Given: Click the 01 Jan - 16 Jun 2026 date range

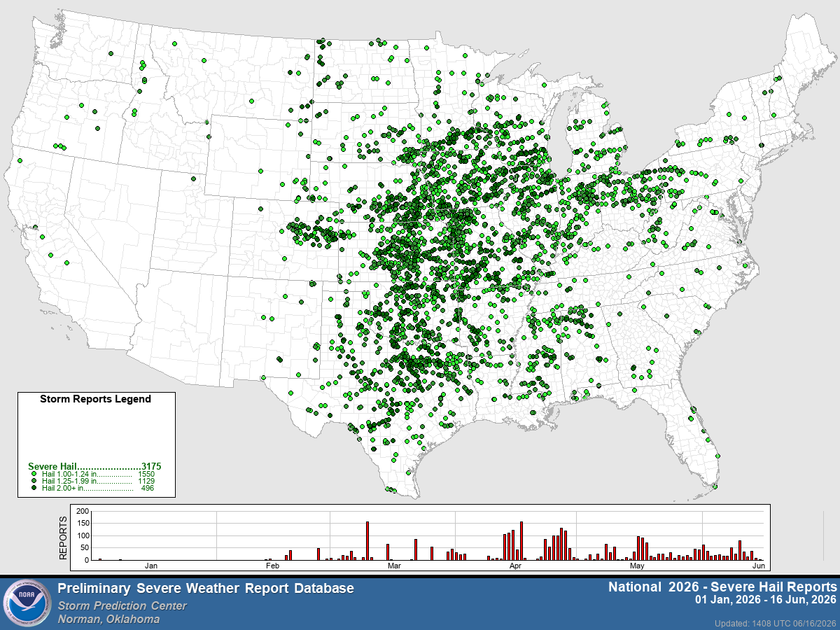Looking at the screenshot, I should pos(766,601).
